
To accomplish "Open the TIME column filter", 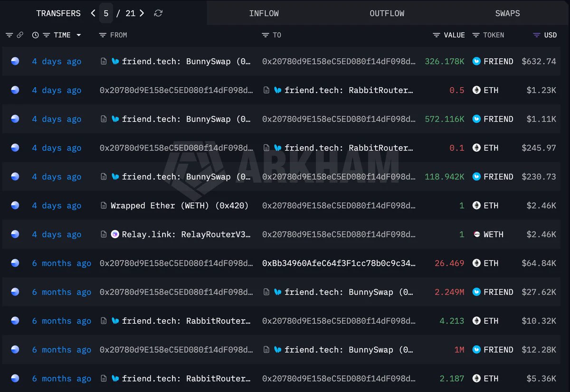I will (47, 35).
